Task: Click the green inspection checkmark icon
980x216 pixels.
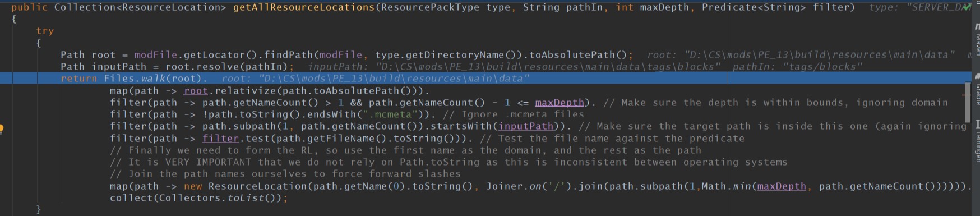Action: (967, 7)
